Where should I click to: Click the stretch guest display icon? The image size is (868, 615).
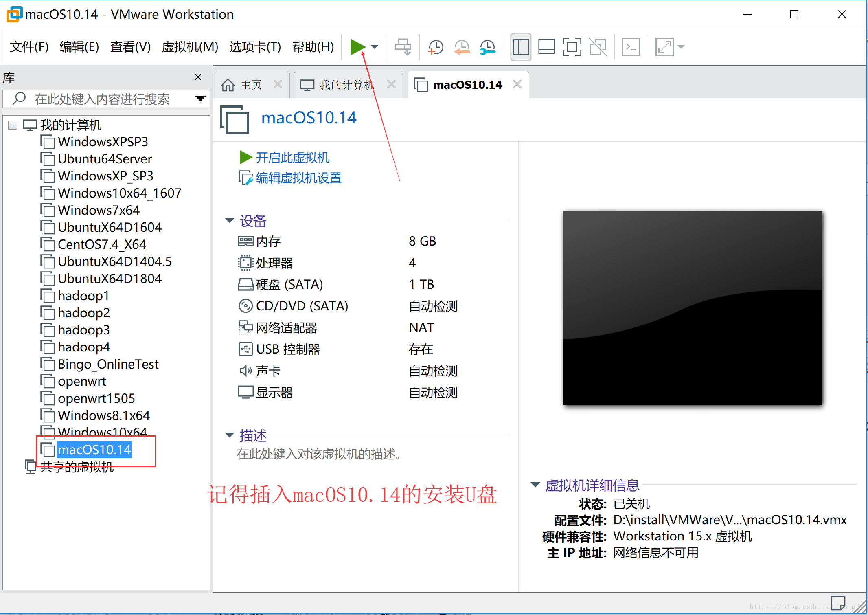tap(664, 47)
